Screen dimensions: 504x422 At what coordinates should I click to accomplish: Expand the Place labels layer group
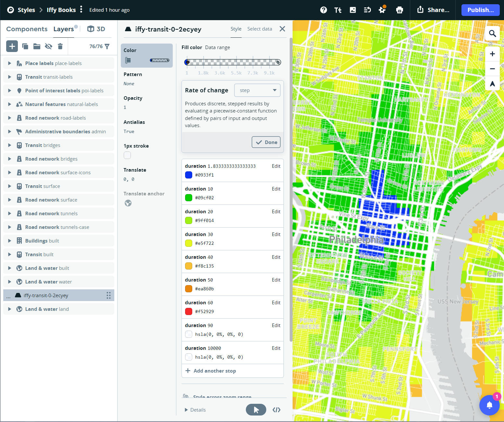tap(9, 63)
